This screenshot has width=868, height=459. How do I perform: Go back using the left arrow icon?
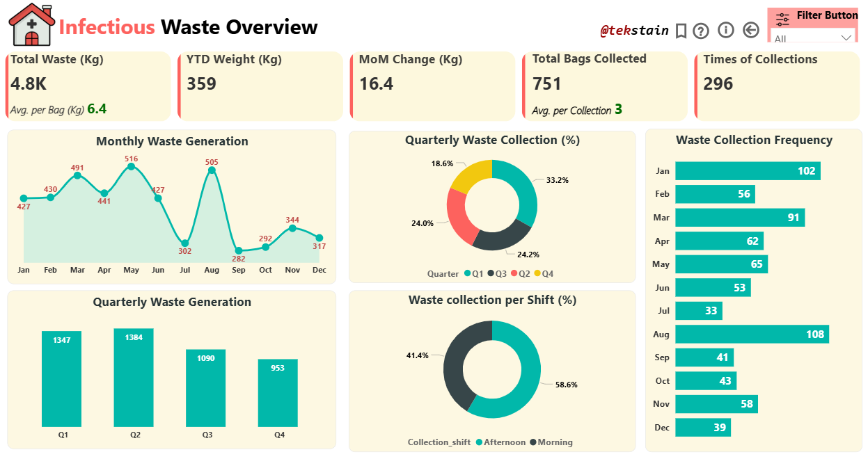click(x=750, y=30)
